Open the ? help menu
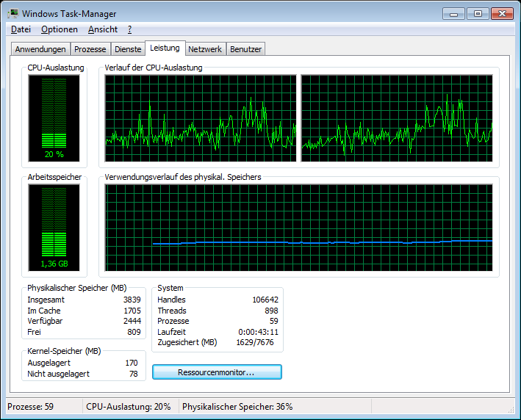Image resolution: width=521 pixels, height=420 pixels. click(129, 29)
